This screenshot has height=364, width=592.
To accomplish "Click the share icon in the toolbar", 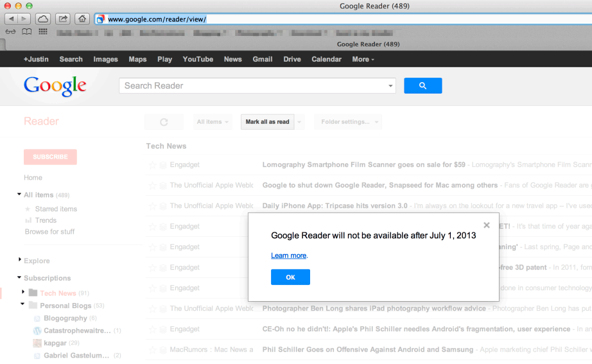I will pos(63,19).
